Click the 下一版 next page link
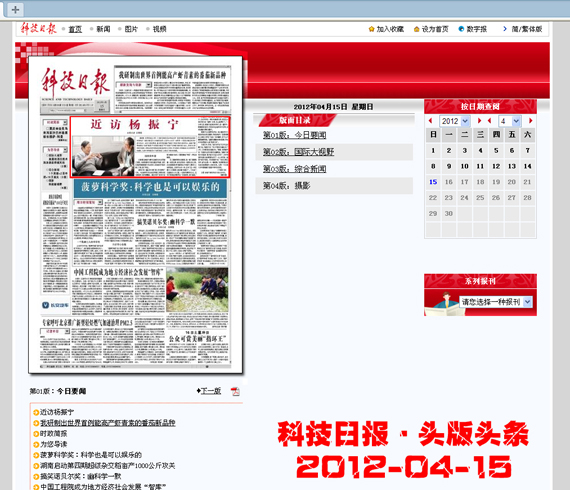The height and width of the screenshot is (490, 570). 211,391
